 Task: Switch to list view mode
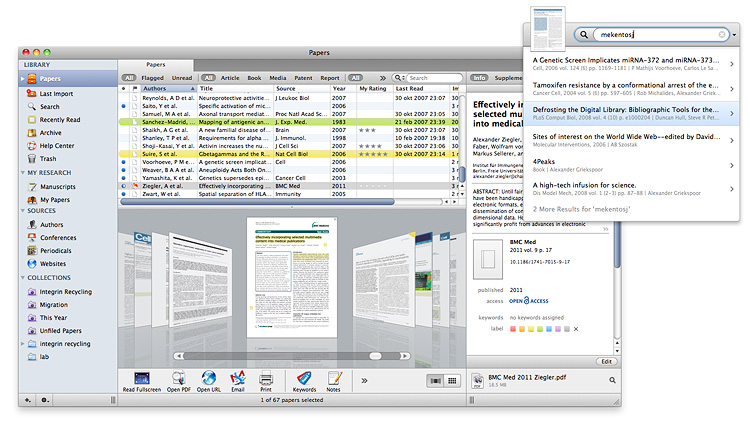tap(435, 380)
